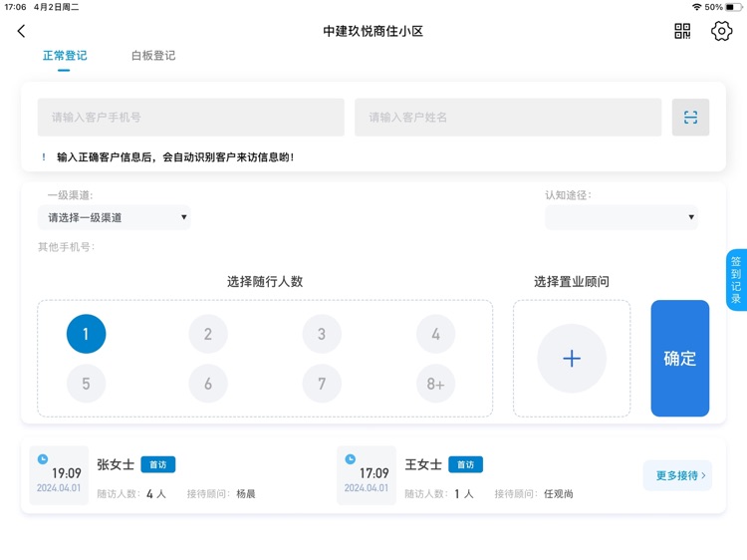Tap the 首访 tag next to 张女士
Screen dimensions: 747x560
[x=158, y=464]
